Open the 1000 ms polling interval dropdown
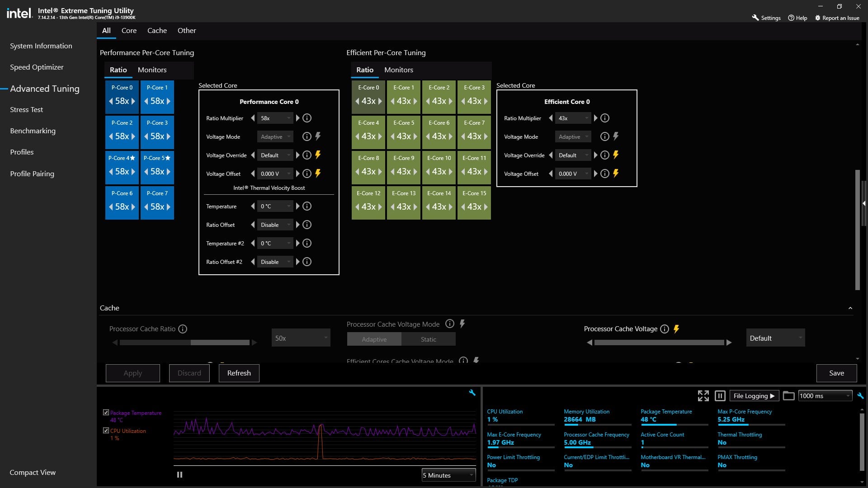 click(825, 396)
